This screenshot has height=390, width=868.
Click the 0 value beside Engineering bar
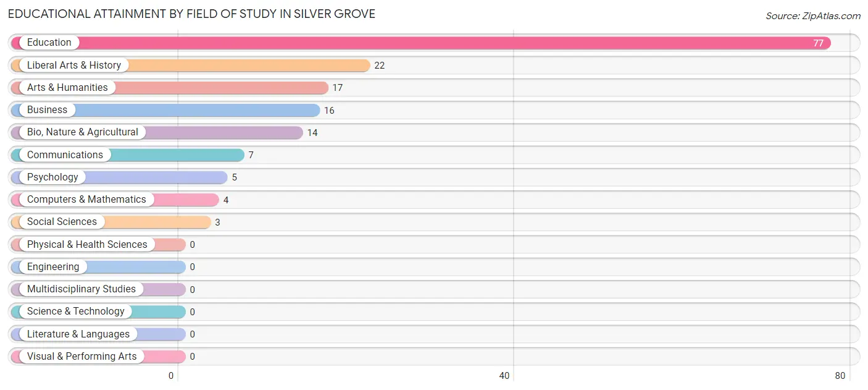coord(193,268)
